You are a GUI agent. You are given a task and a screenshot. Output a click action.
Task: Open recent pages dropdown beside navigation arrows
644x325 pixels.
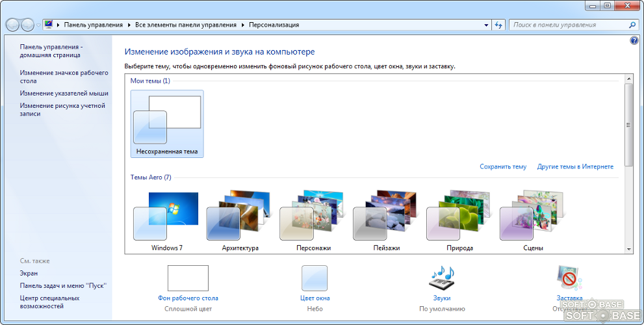tap(38, 25)
